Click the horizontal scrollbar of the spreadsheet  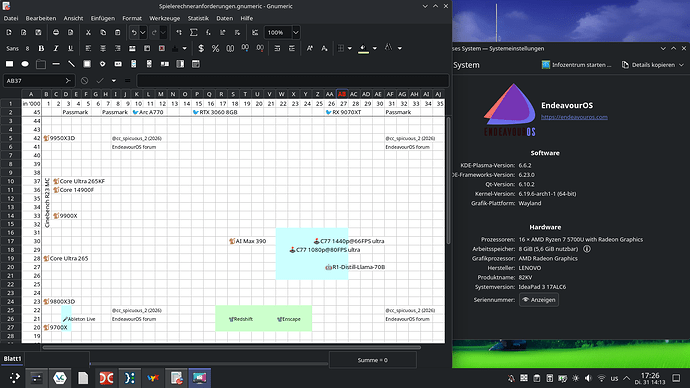[x=231, y=348]
